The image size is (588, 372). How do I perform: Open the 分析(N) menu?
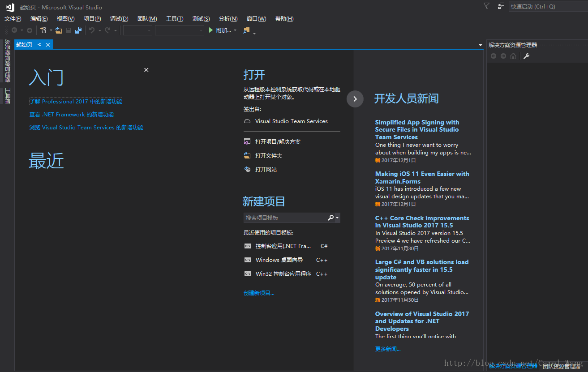[x=228, y=19]
